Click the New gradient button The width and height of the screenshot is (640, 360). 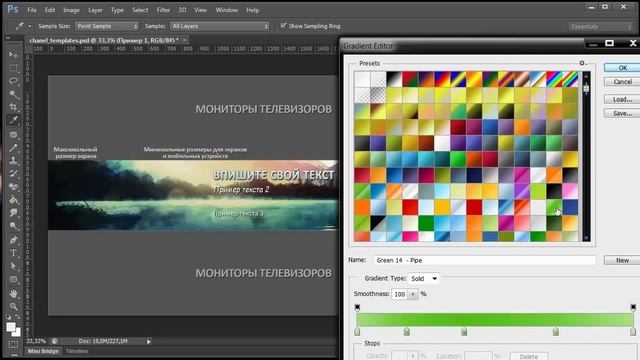tap(622, 260)
